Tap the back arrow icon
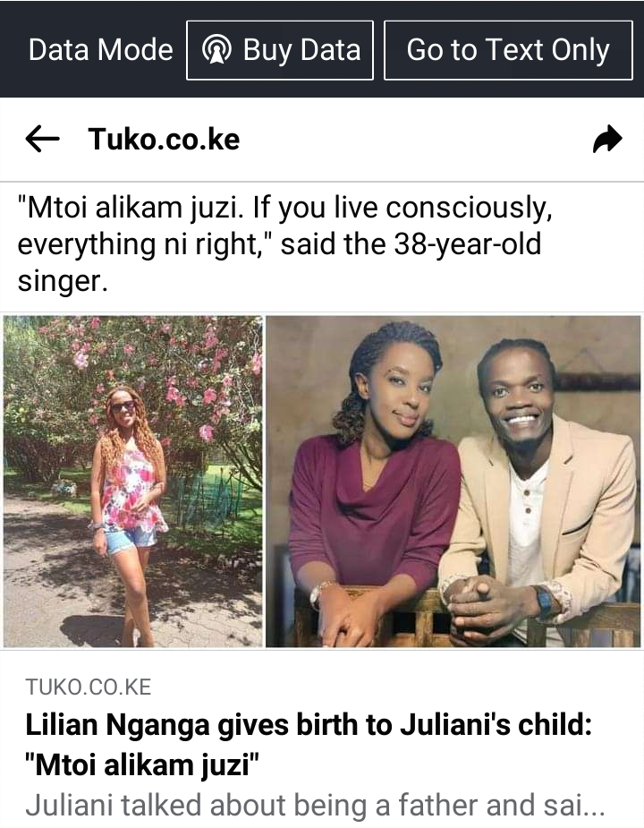This screenshot has width=644, height=828. pos(42,140)
